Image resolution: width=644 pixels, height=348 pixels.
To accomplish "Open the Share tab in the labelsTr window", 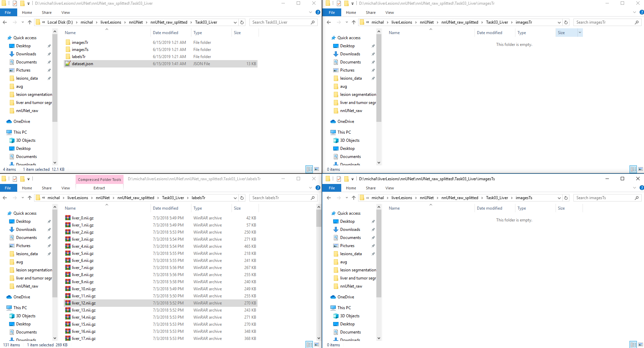I will pos(46,188).
